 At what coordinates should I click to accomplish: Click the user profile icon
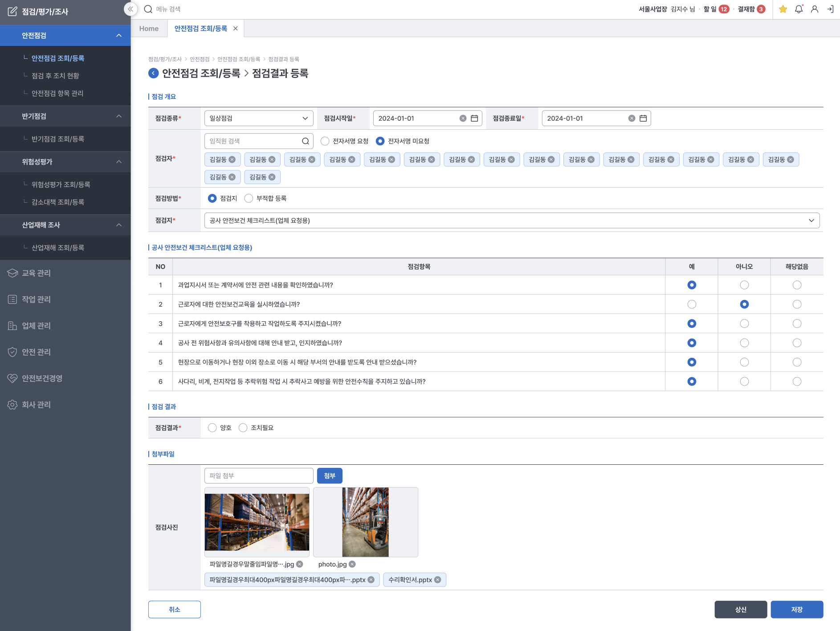click(x=815, y=9)
